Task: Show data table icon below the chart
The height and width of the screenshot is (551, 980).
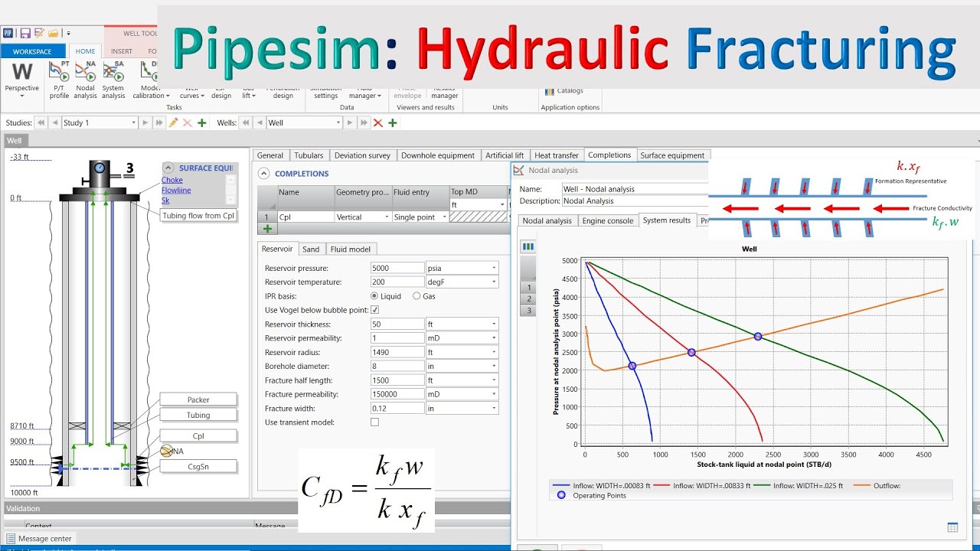Action: (952, 527)
